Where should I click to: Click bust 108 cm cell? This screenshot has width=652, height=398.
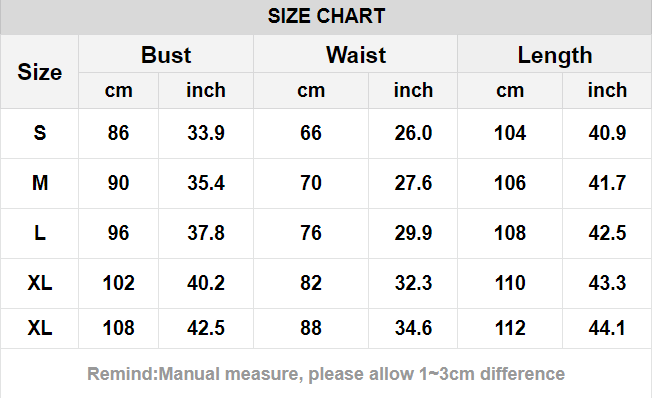[119, 328]
